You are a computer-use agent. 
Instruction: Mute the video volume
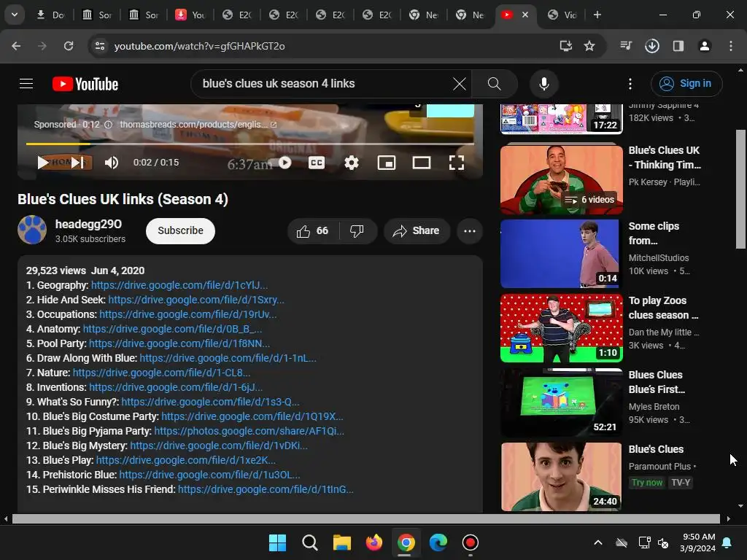[x=112, y=163]
